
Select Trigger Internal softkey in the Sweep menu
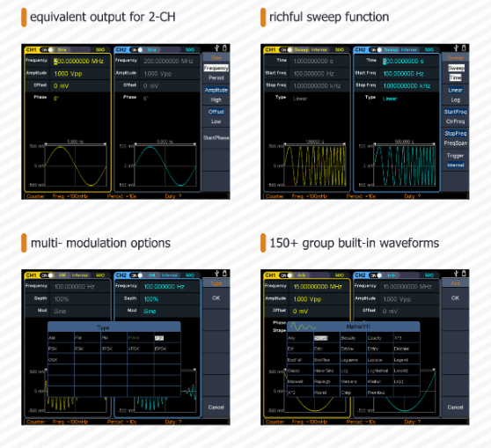coord(455,160)
